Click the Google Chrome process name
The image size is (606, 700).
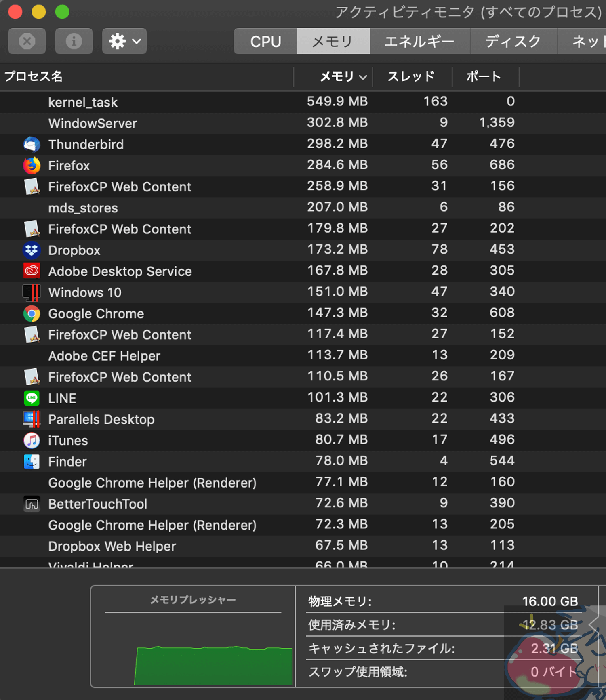96,313
